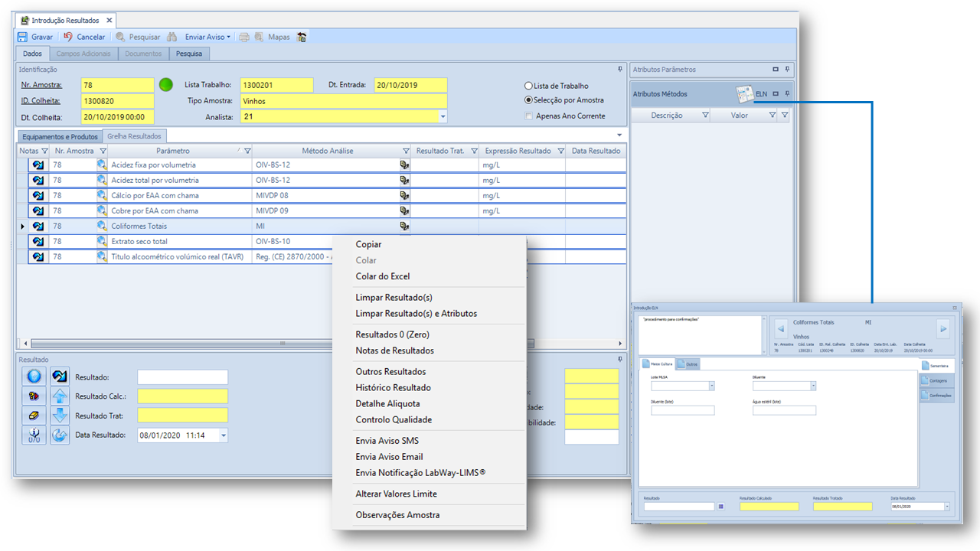This screenshot has width=980, height=551.
Task: Open the Lote MLSA dropdown in ELN window
Action: coord(712,386)
